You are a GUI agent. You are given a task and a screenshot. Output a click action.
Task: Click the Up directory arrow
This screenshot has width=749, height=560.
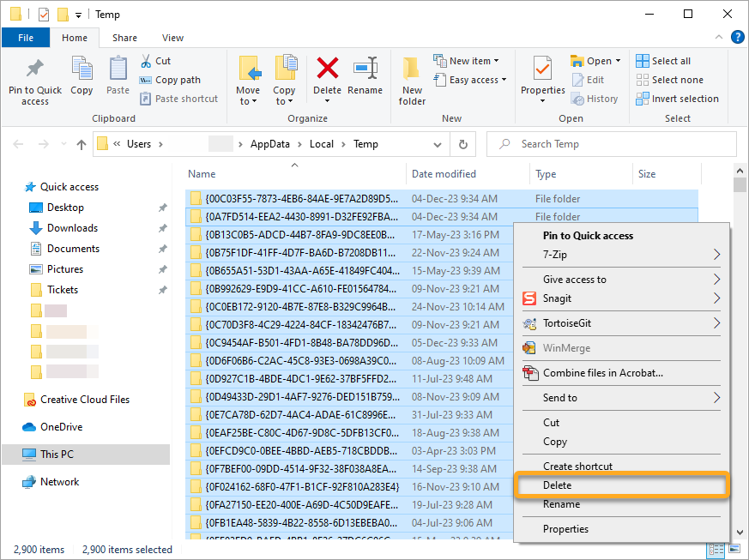(82, 144)
